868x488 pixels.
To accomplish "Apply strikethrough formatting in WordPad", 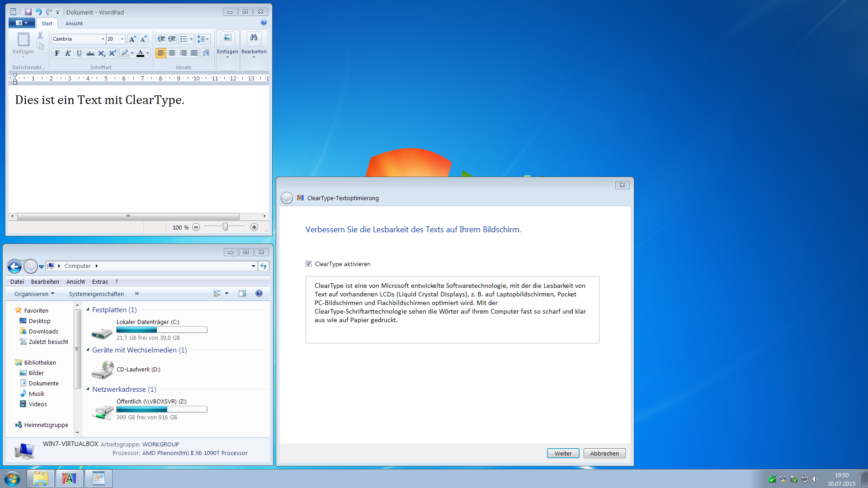I will (90, 53).
